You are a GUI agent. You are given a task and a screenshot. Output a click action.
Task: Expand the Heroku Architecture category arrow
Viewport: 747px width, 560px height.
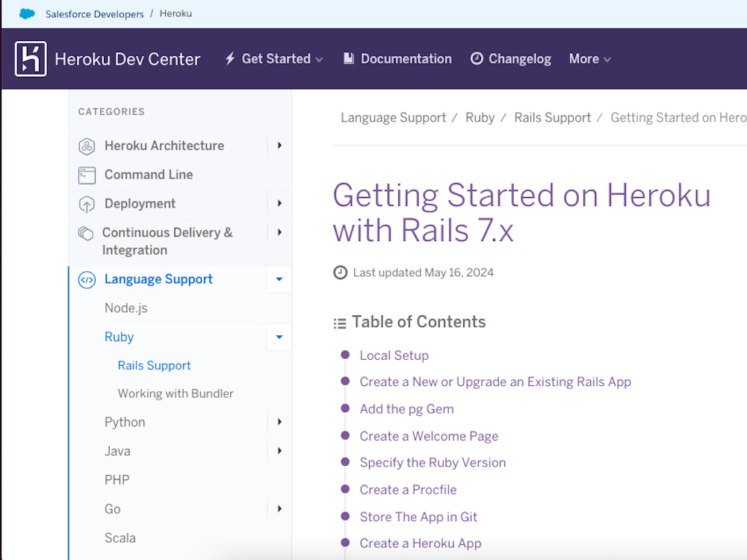pos(279,146)
